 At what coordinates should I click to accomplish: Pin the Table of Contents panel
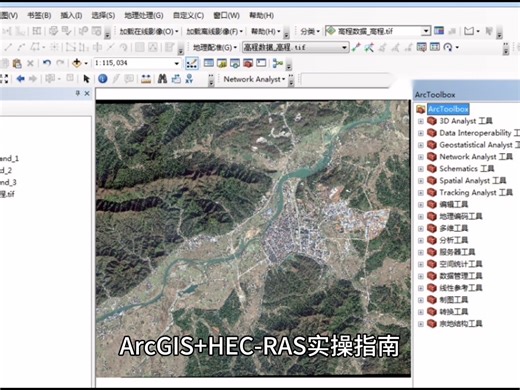click(x=78, y=93)
